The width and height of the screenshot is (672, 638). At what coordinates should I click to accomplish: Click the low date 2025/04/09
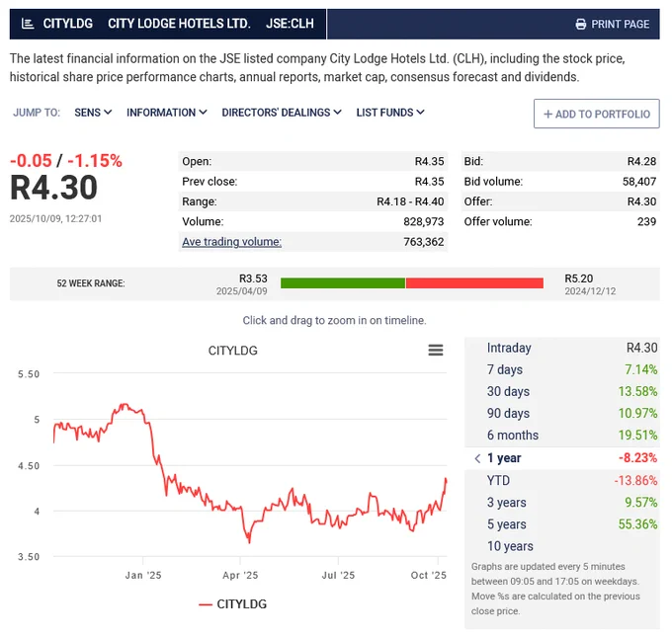(x=242, y=291)
